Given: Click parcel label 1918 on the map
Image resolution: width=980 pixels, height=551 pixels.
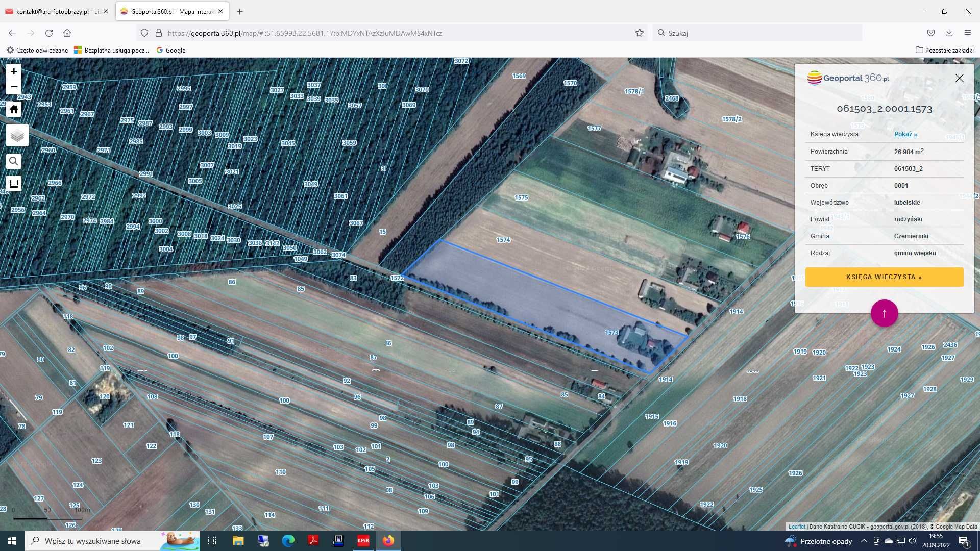Looking at the screenshot, I should 740,399.
